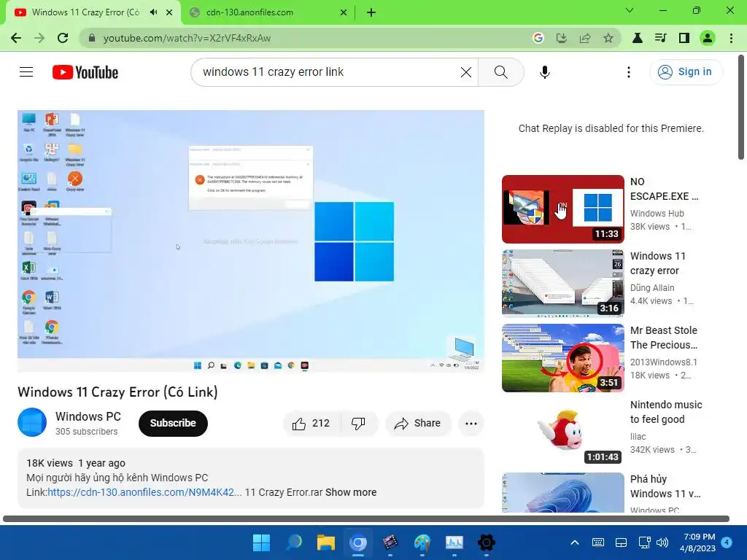Click the install app icon in address bar
Viewport: 747px width, 560px height.
[x=561, y=38]
